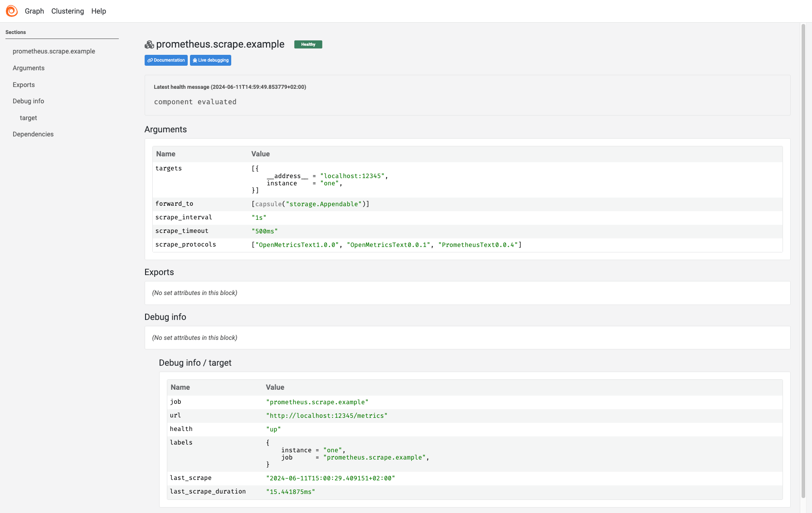This screenshot has width=812, height=513.
Task: Click the Debug info / target heading
Action: pos(195,363)
